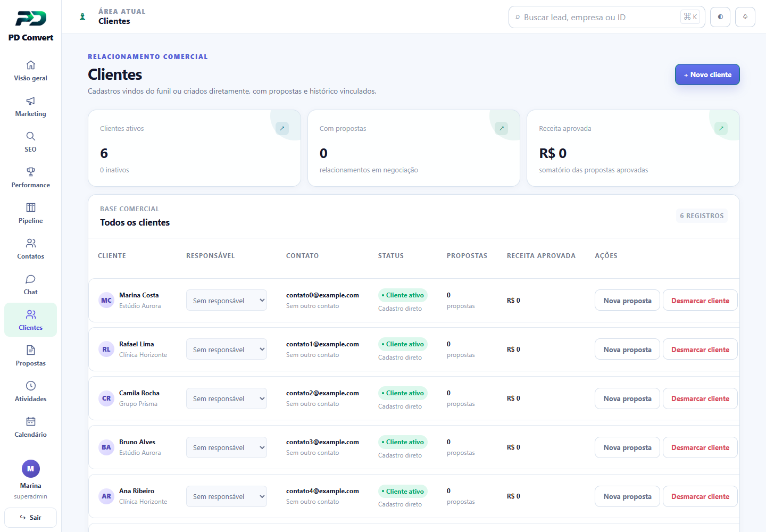Open the Com propostas card arrow
This screenshot has height=532, width=766.
[501, 128]
